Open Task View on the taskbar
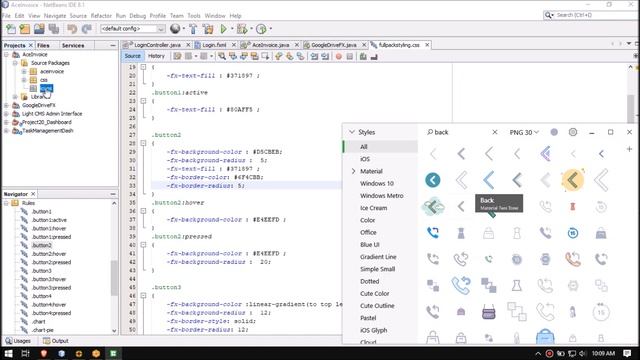This screenshot has width=640, height=360. click(x=25, y=353)
